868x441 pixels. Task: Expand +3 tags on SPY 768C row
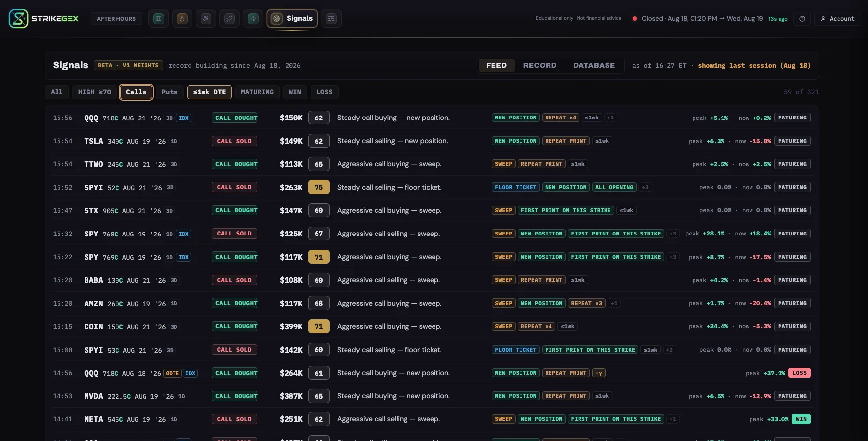[x=673, y=234]
